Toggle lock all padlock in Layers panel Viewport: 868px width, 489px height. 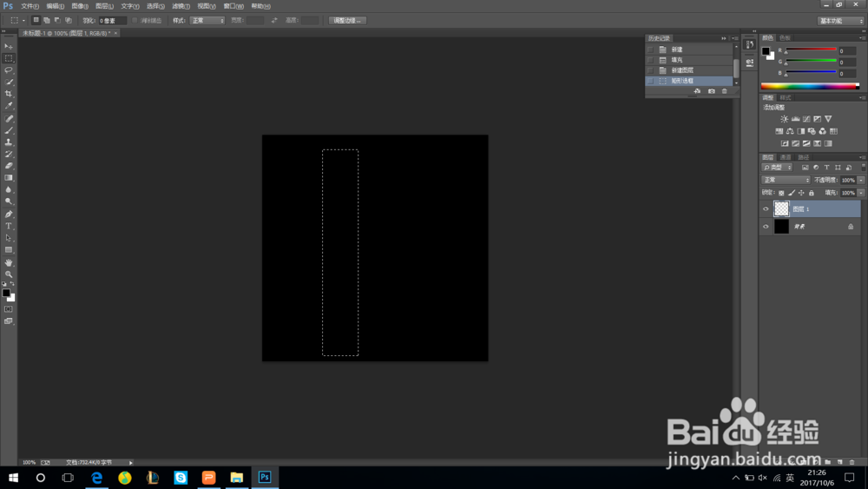pyautogui.click(x=812, y=193)
